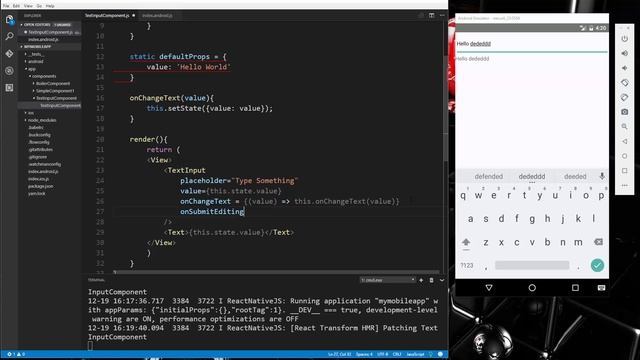Open the View menu
This screenshot has width=640, height=360.
tap(28, 6)
